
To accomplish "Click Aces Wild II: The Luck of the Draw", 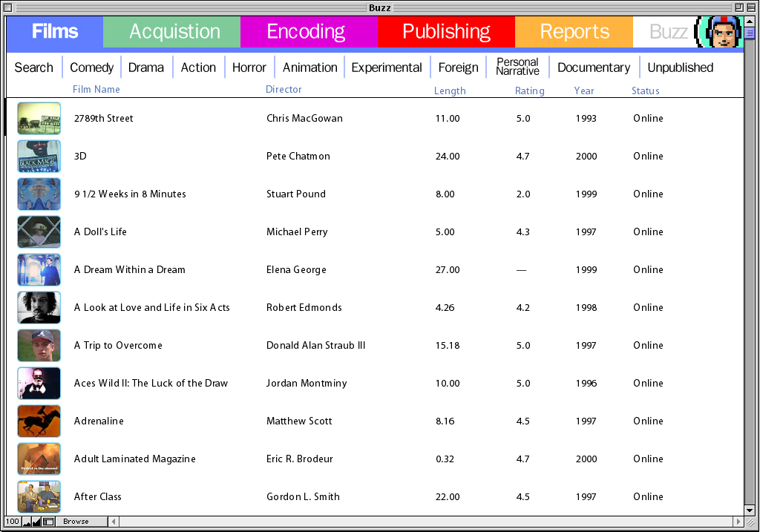I will click(151, 383).
